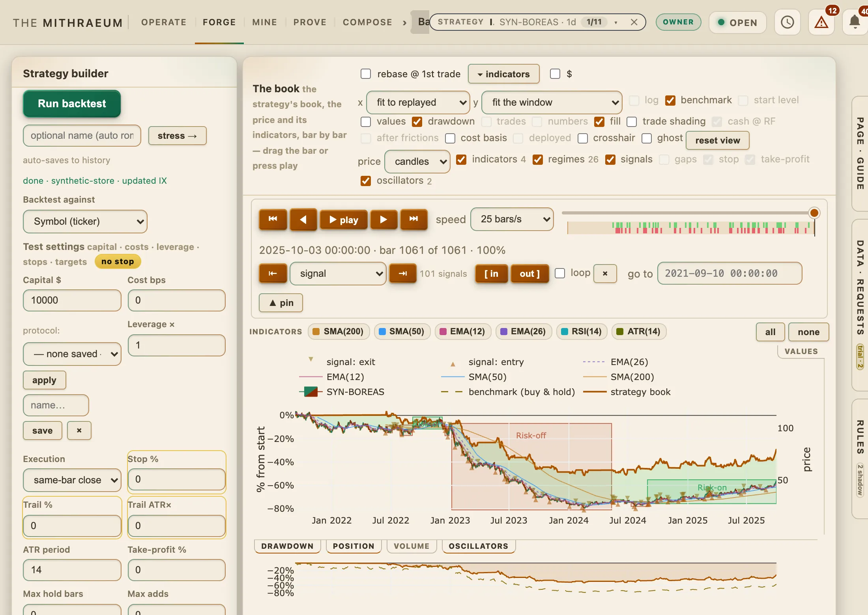Open protocol 'none saved' dropdown
This screenshot has width=868, height=615.
[x=72, y=354]
